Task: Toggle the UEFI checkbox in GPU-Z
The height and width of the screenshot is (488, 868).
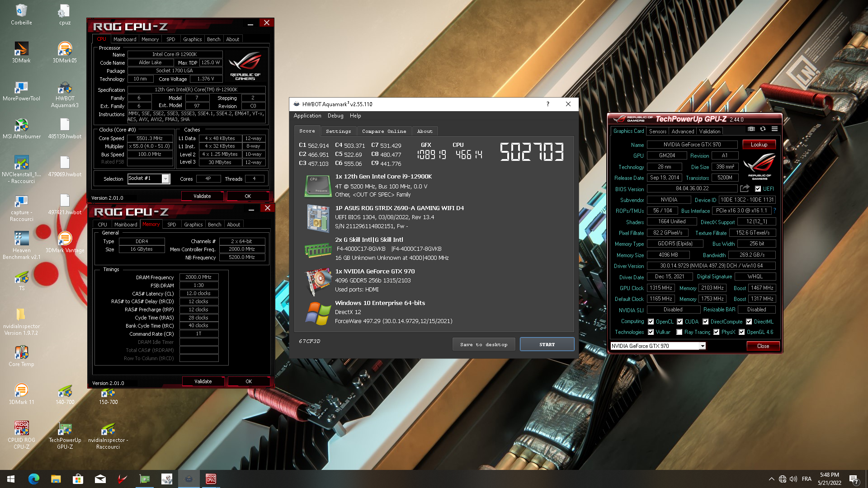Action: tap(758, 189)
